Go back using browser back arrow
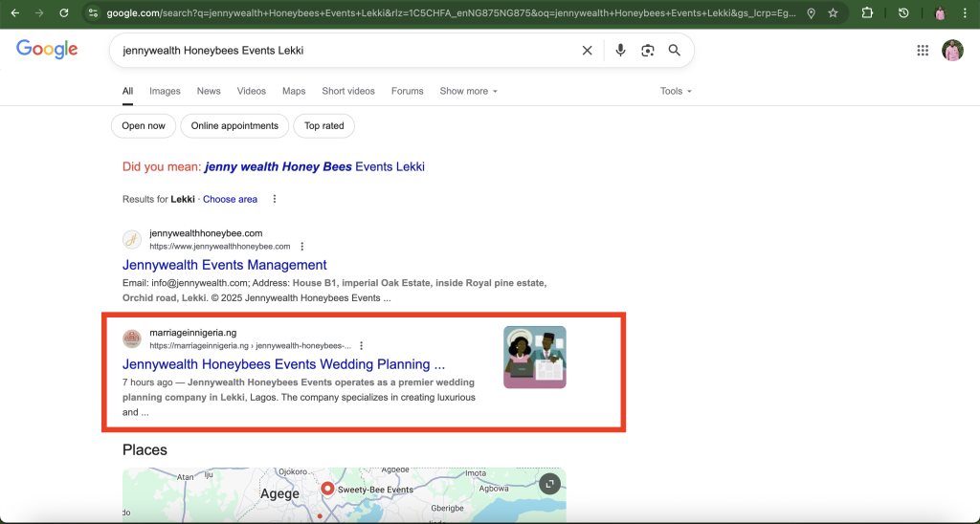This screenshot has width=980, height=524. coord(15,13)
